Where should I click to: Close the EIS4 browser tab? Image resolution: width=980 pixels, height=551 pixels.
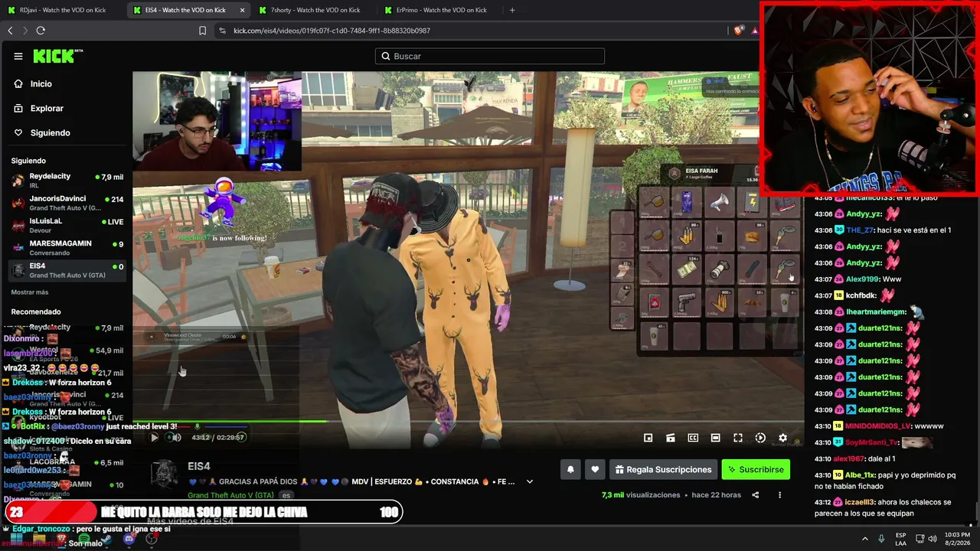tap(242, 10)
